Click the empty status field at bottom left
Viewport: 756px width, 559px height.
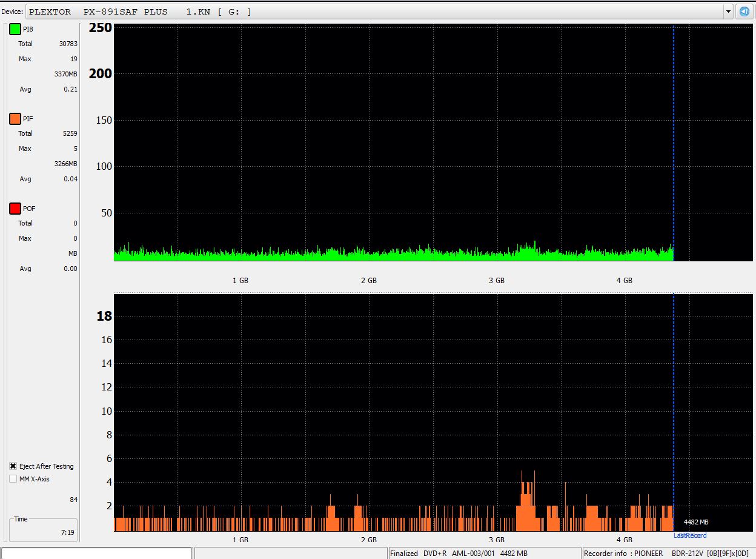(x=97, y=553)
